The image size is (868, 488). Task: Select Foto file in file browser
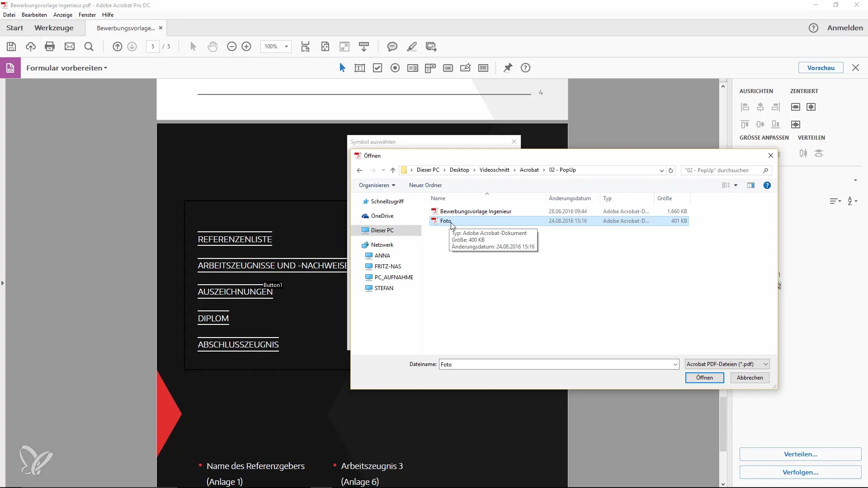448,221
